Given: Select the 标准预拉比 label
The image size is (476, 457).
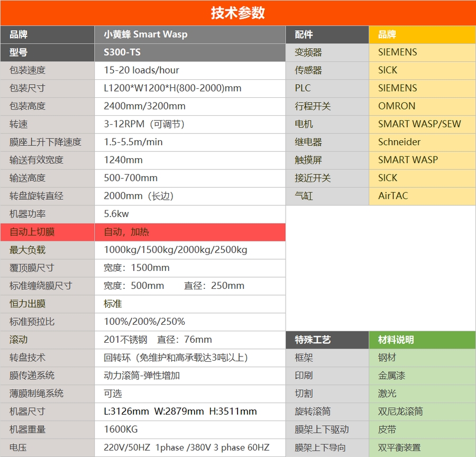Looking at the screenshot, I should click(x=48, y=322).
